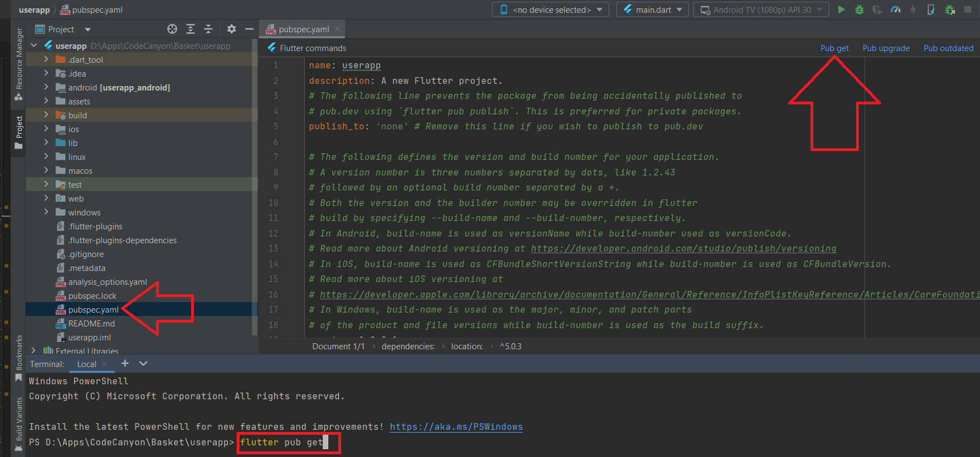Open developer.android.com versioning link in editor
Image resolution: width=980 pixels, height=457 pixels.
pos(683,248)
